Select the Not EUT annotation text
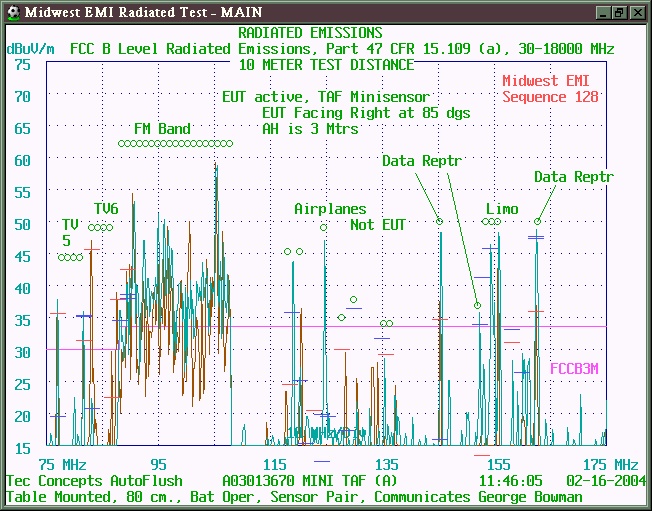 click(x=378, y=225)
